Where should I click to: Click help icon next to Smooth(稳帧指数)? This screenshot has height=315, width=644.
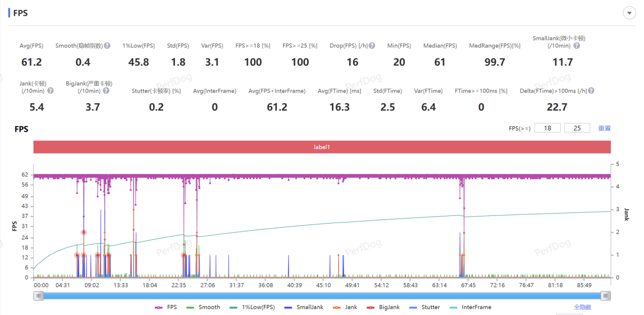(107, 46)
